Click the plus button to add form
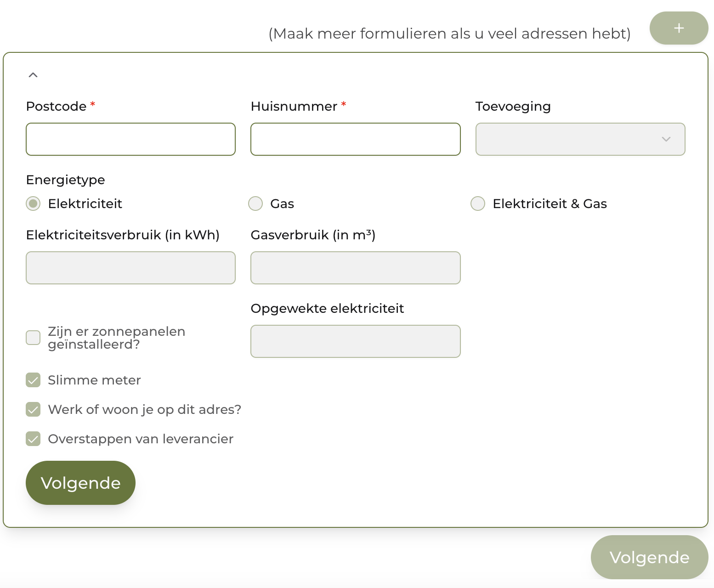This screenshot has width=714, height=588. click(x=679, y=28)
